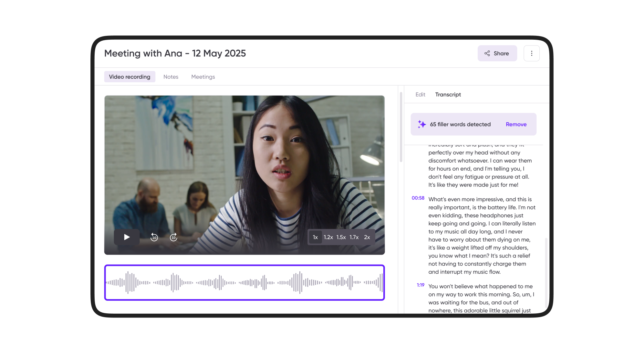Jump to the 00:58 transcript timestamp

(x=418, y=198)
